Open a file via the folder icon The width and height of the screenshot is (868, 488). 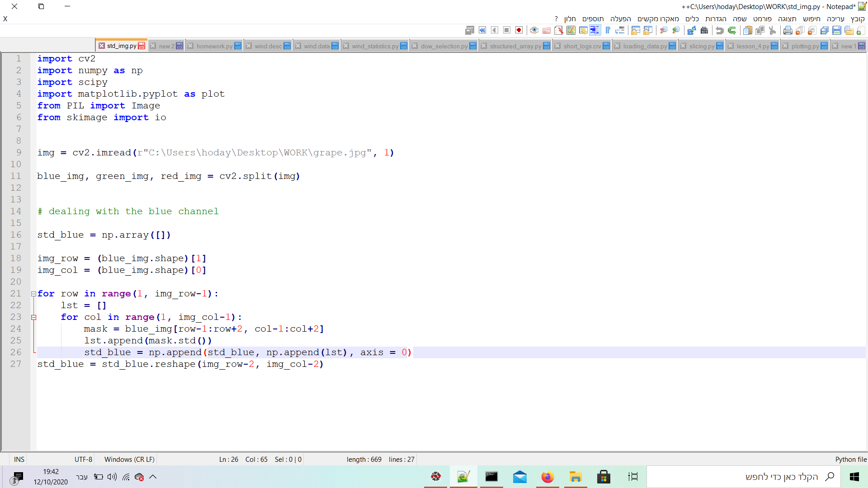[849, 30]
